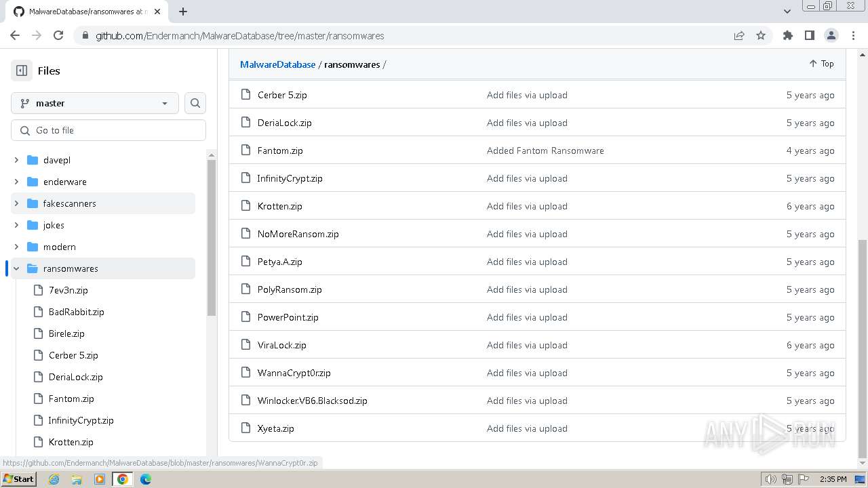Open the Windows Start menu

click(19, 479)
